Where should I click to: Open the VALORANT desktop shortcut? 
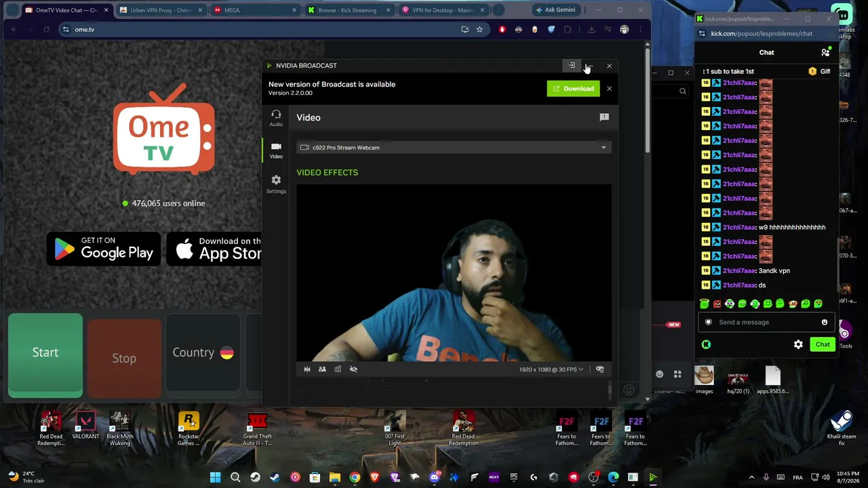coord(85,426)
